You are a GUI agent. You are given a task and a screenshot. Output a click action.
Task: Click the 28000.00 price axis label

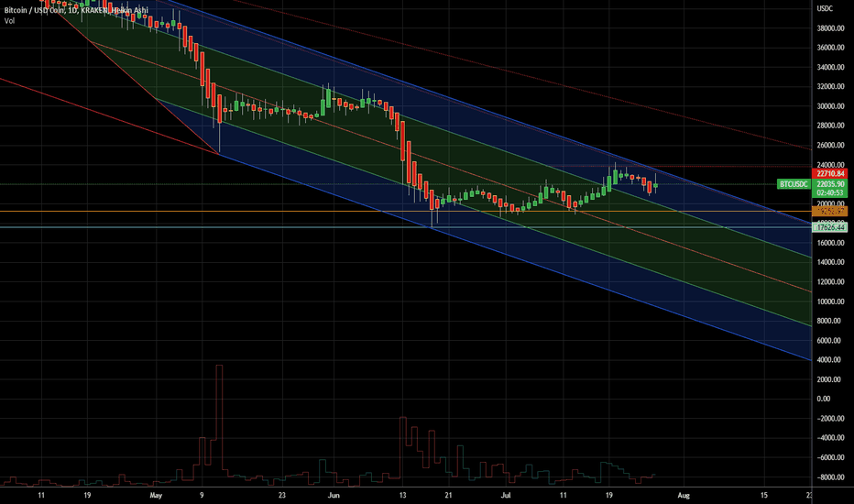(x=830, y=126)
